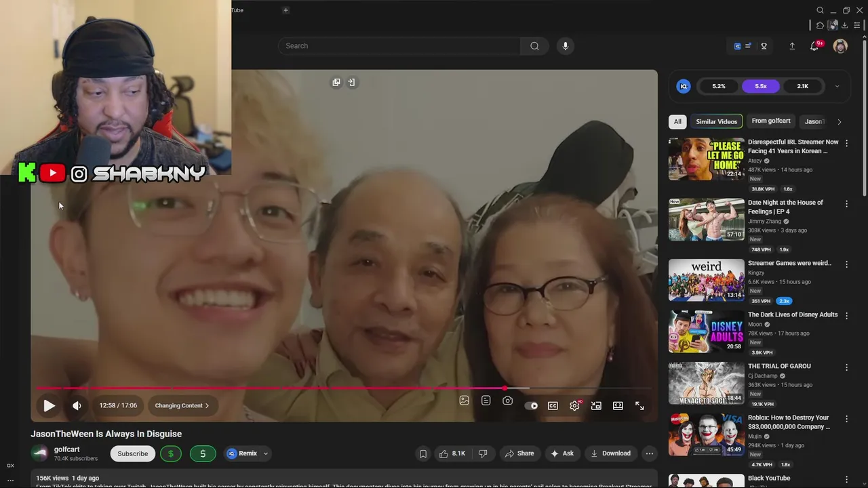This screenshot has height=488, width=868.
Task: Toggle the autoplay switch
Action: [531, 405]
